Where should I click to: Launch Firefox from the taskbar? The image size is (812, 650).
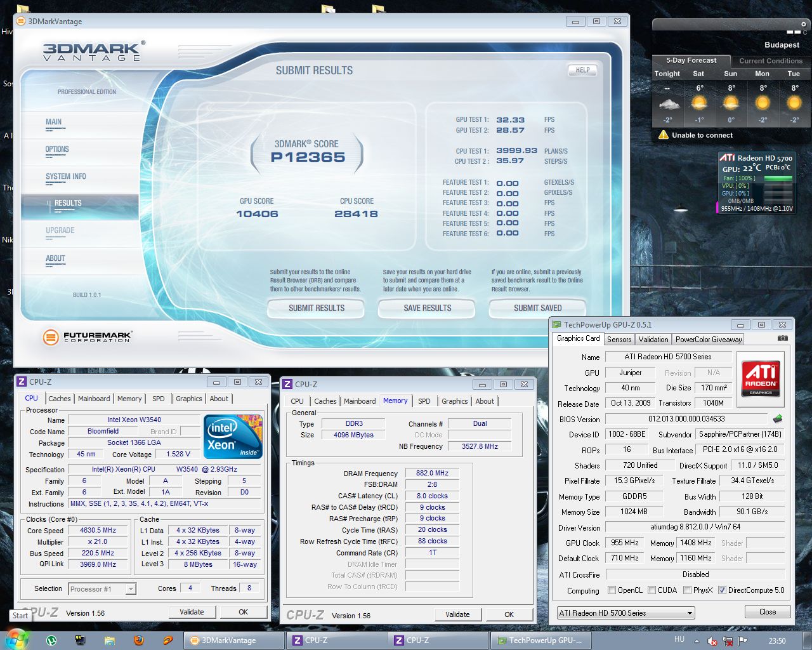pyautogui.click(x=139, y=640)
